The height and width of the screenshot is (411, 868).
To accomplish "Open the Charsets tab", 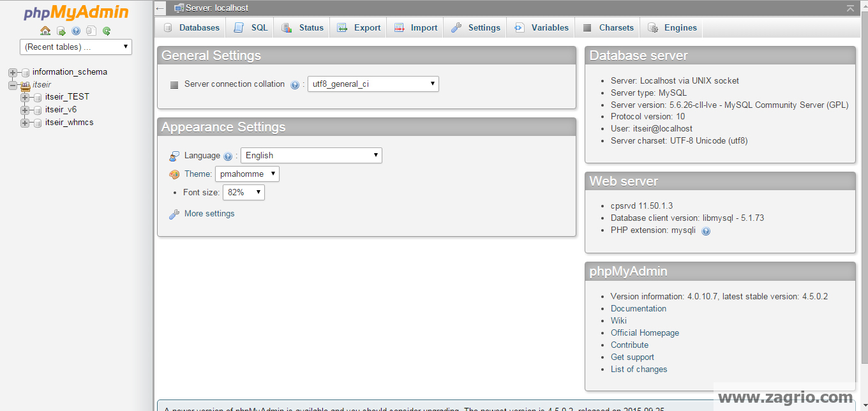I will coord(608,27).
